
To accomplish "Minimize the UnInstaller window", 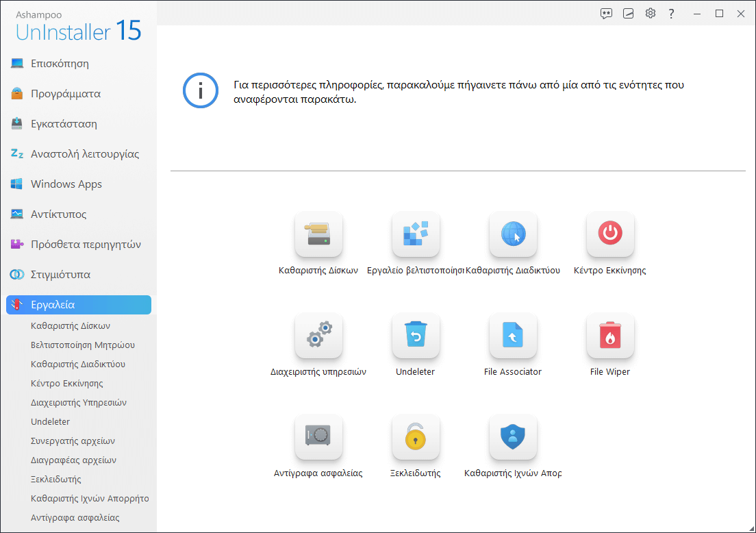I will (696, 14).
